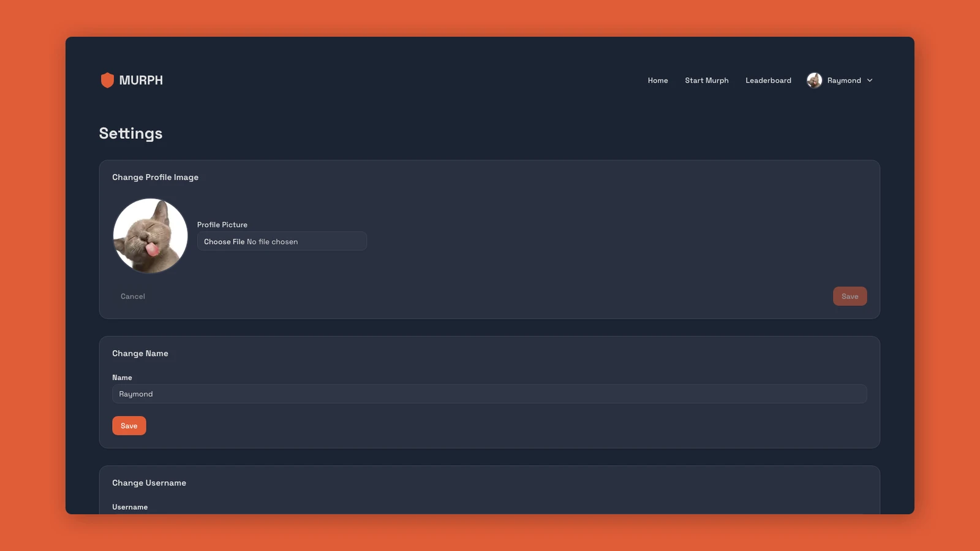Select the Change Username section heading
This screenshot has width=980, height=551.
149,482
